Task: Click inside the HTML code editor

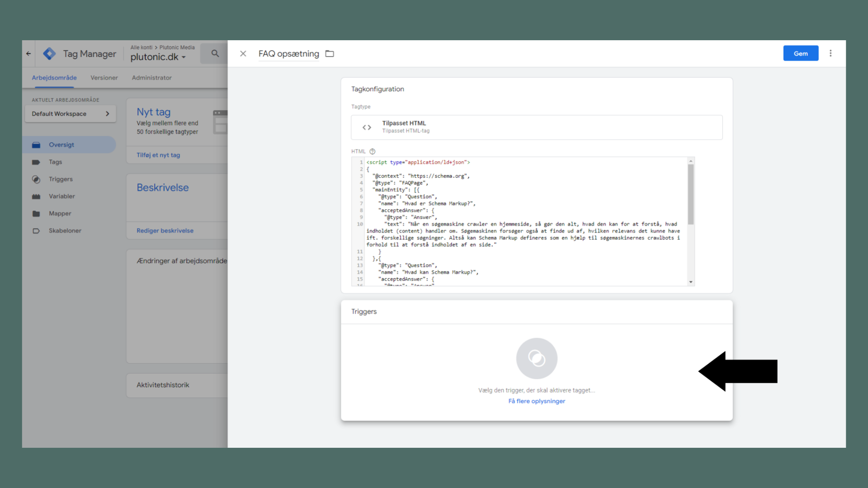Action: [x=523, y=221]
